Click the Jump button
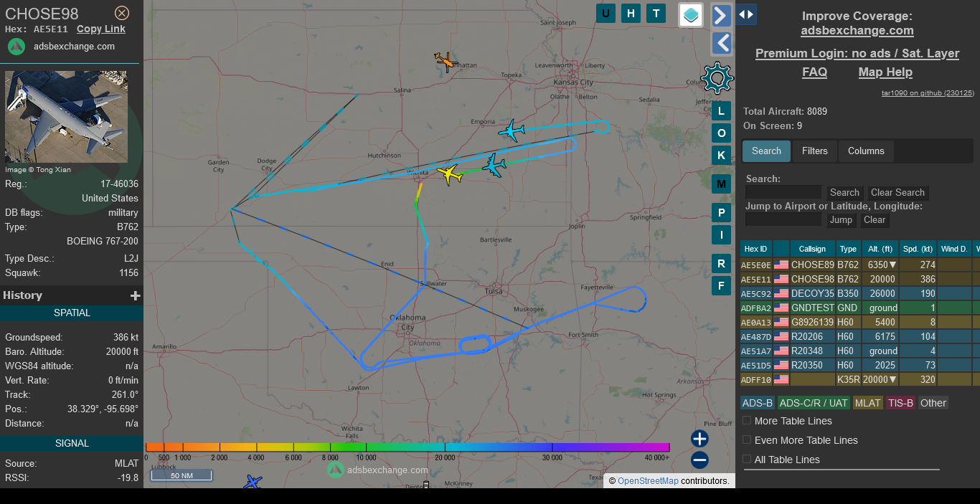 [841, 219]
